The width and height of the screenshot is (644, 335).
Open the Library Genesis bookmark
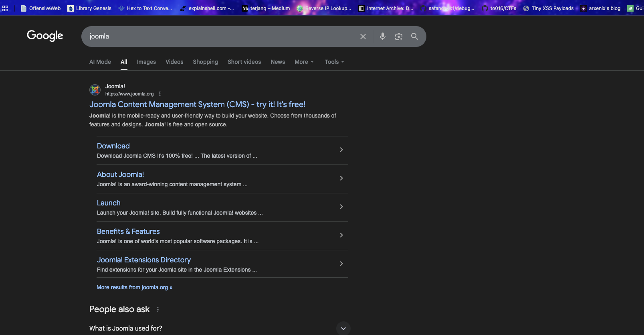89,8
